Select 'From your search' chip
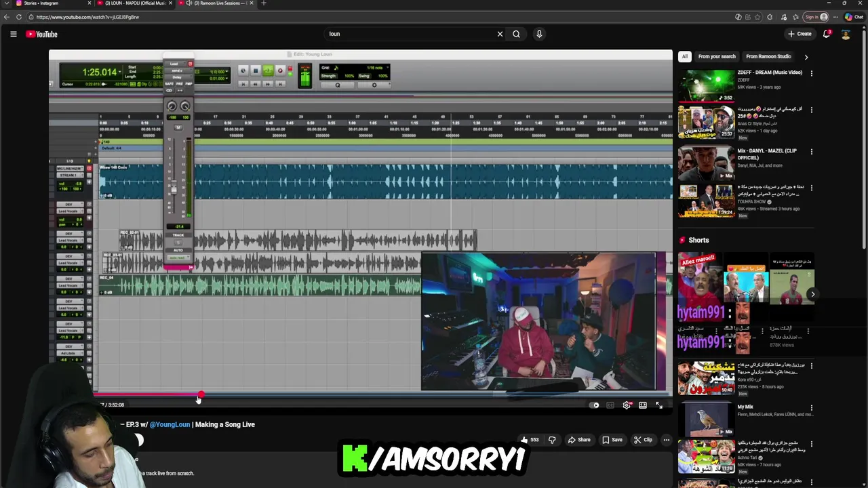 [x=717, y=57]
